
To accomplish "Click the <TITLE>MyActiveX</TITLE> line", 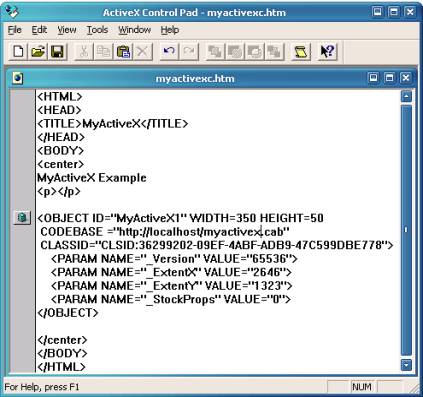I will (113, 124).
